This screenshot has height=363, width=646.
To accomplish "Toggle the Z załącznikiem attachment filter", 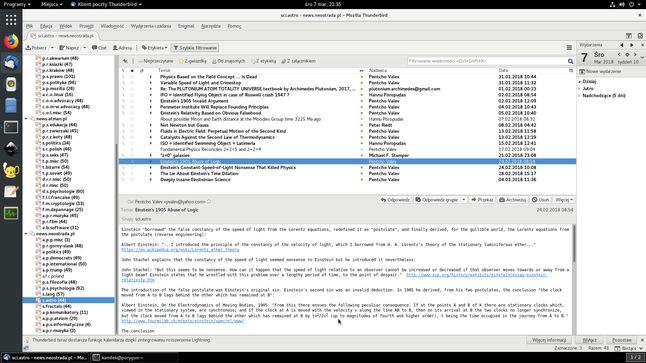I will (x=298, y=61).
